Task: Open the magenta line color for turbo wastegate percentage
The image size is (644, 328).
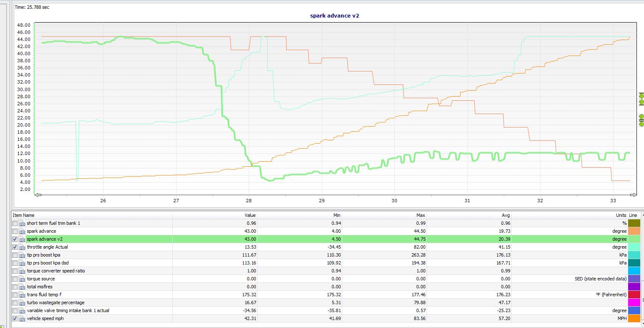Action: pyautogui.click(x=634, y=303)
